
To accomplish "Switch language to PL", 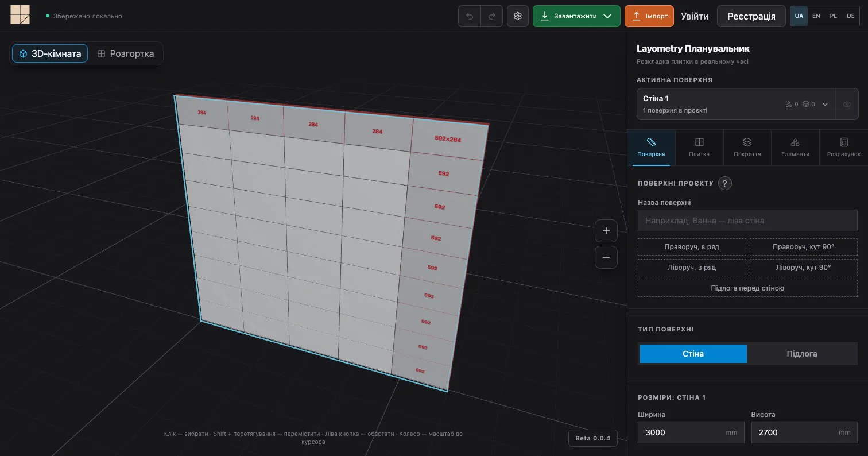I will [834, 16].
